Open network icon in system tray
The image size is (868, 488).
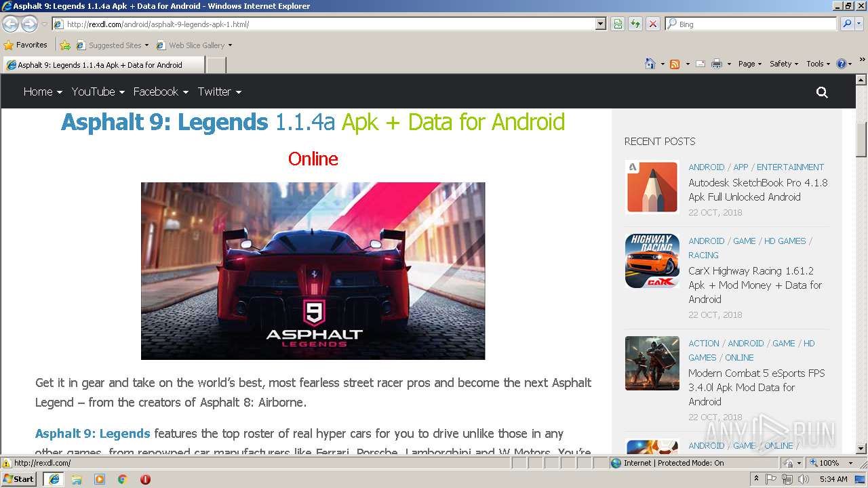tap(787, 479)
